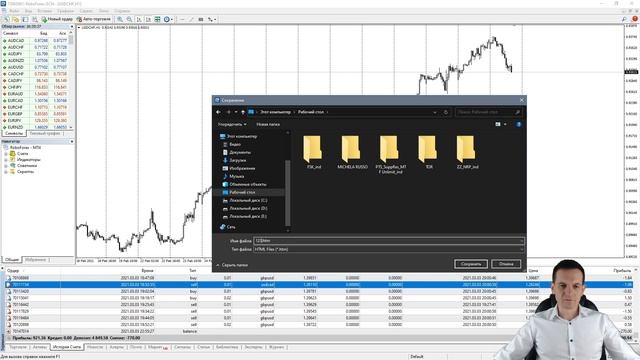This screenshot has height=360, width=640.
Task: Expand the Скрипты tree node
Action: 6,172
